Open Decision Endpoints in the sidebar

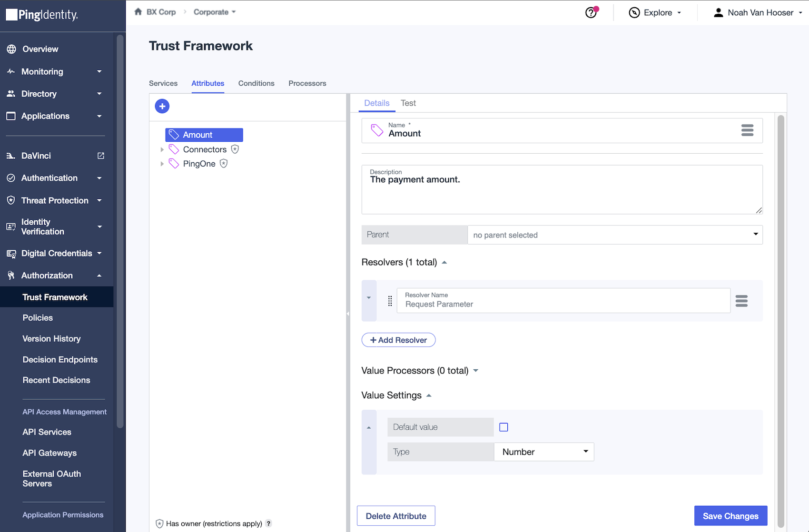point(60,360)
